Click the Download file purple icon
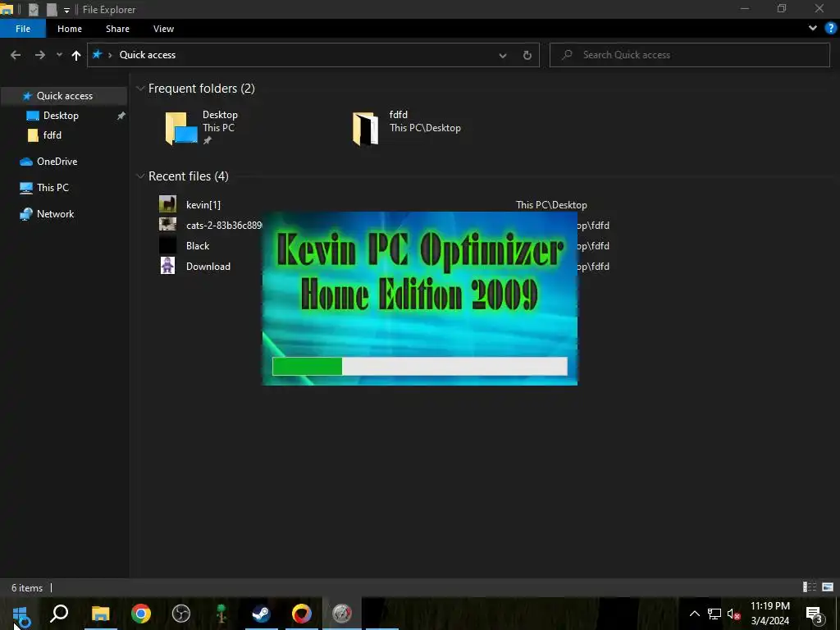The image size is (840, 630). click(x=167, y=266)
